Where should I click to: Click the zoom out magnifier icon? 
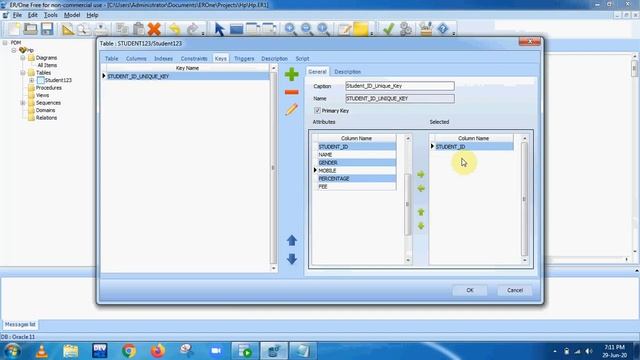click(x=307, y=29)
